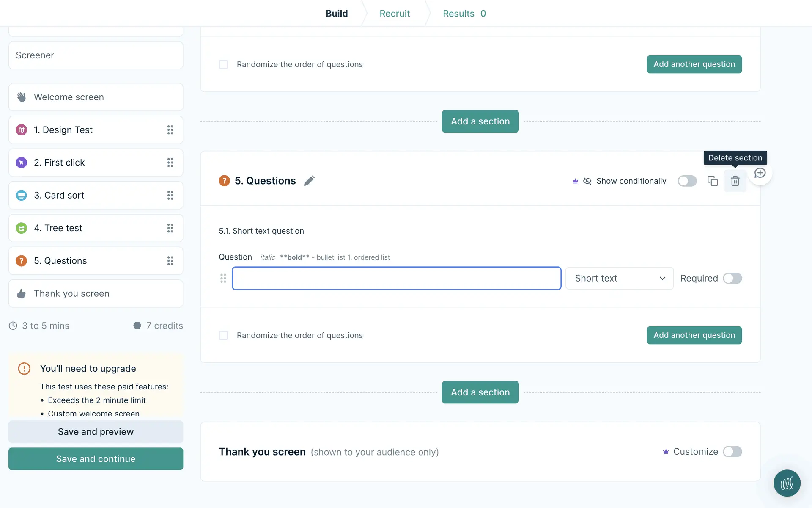Open the Short text type dropdown
812x508 pixels.
pos(619,278)
